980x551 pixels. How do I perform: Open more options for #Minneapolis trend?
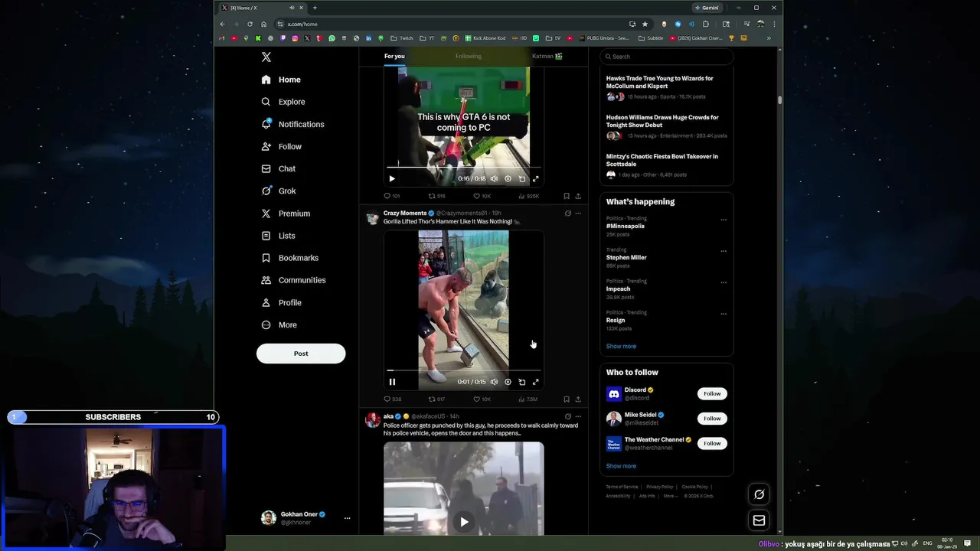724,220
